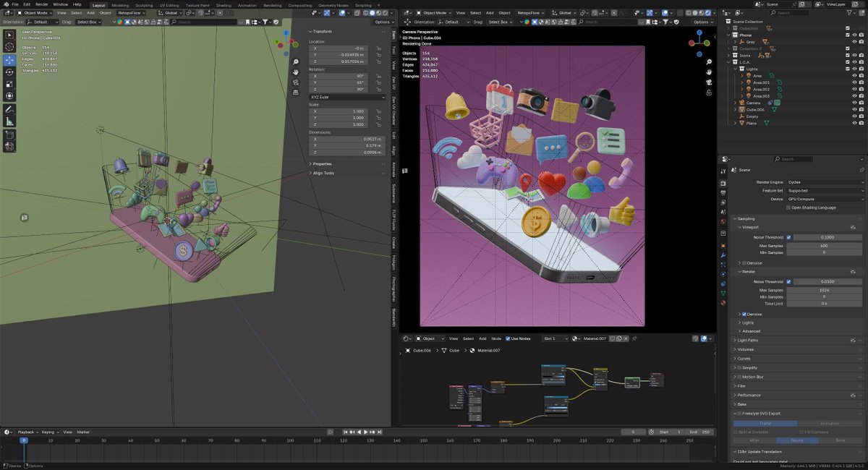This screenshot has height=470, width=868.
Task: Select the Measure ruler tool
Action: click(x=9, y=121)
